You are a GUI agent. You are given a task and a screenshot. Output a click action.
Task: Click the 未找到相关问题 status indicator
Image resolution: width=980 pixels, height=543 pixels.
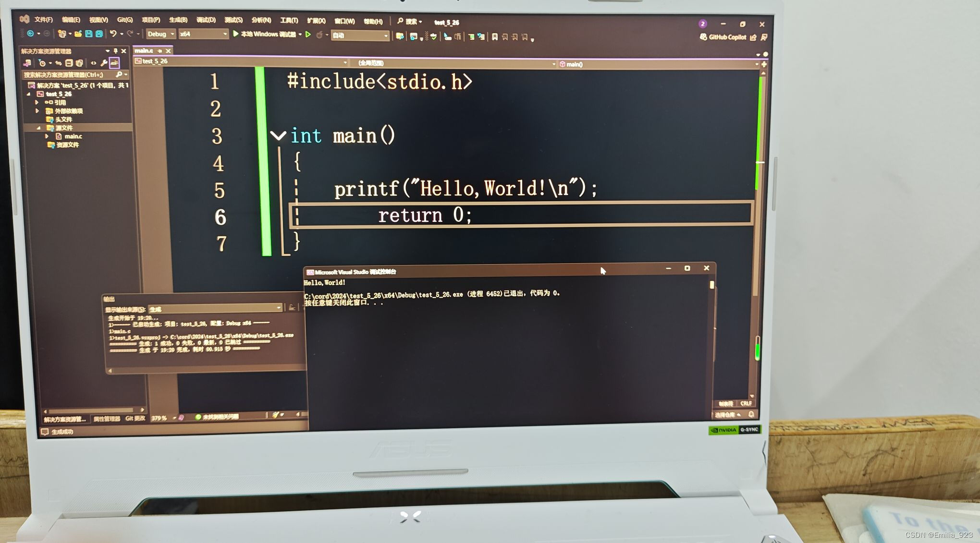[217, 416]
